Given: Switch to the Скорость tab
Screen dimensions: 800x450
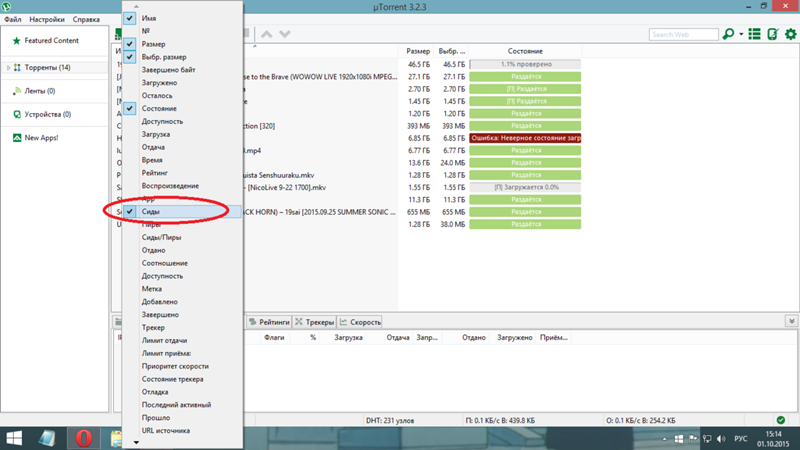Looking at the screenshot, I should click(360, 322).
